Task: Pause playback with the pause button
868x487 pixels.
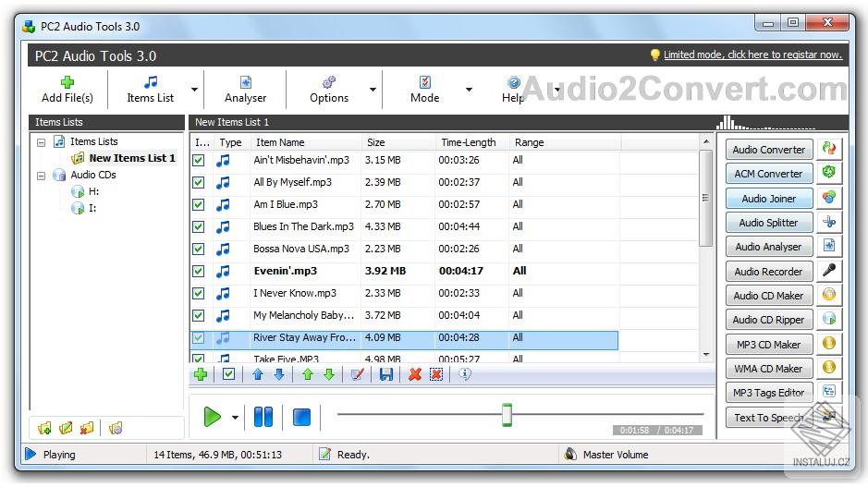Action: click(x=263, y=417)
